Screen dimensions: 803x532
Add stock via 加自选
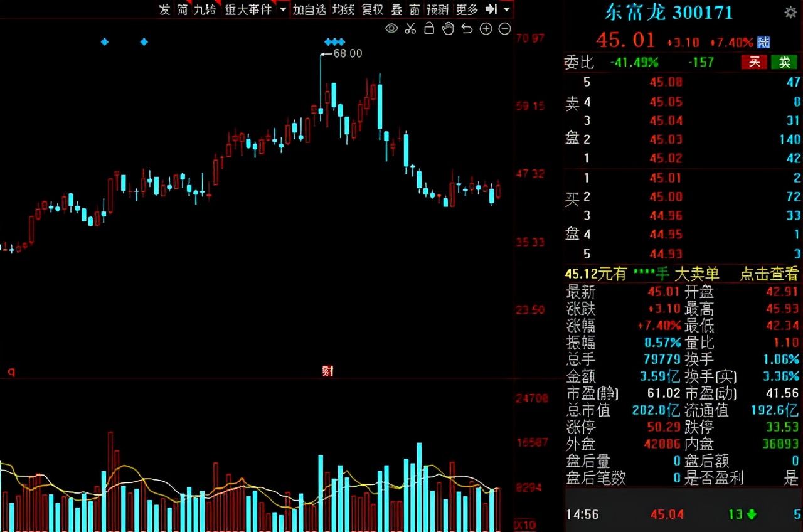(309, 9)
